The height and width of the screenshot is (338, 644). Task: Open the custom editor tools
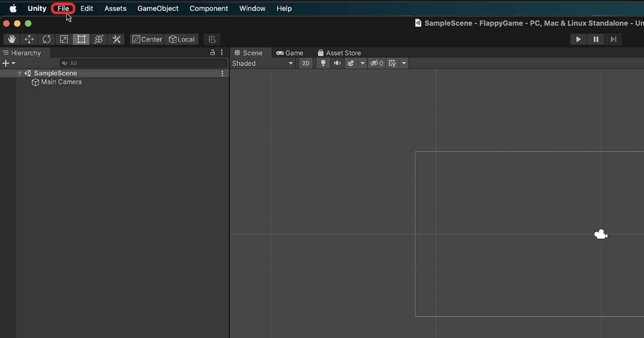click(x=116, y=39)
